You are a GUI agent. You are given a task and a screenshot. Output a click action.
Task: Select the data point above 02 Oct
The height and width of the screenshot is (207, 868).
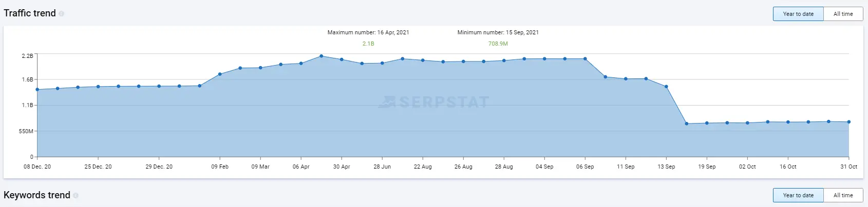tap(747, 123)
